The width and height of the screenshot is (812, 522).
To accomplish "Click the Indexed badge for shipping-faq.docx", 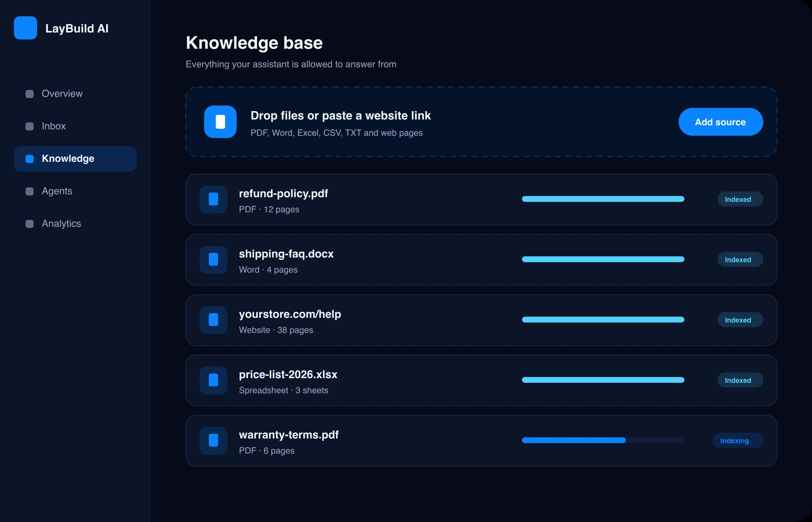I will (x=740, y=260).
